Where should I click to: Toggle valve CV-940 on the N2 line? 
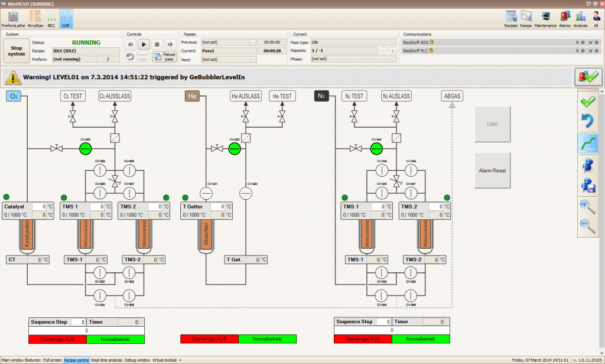click(x=375, y=148)
